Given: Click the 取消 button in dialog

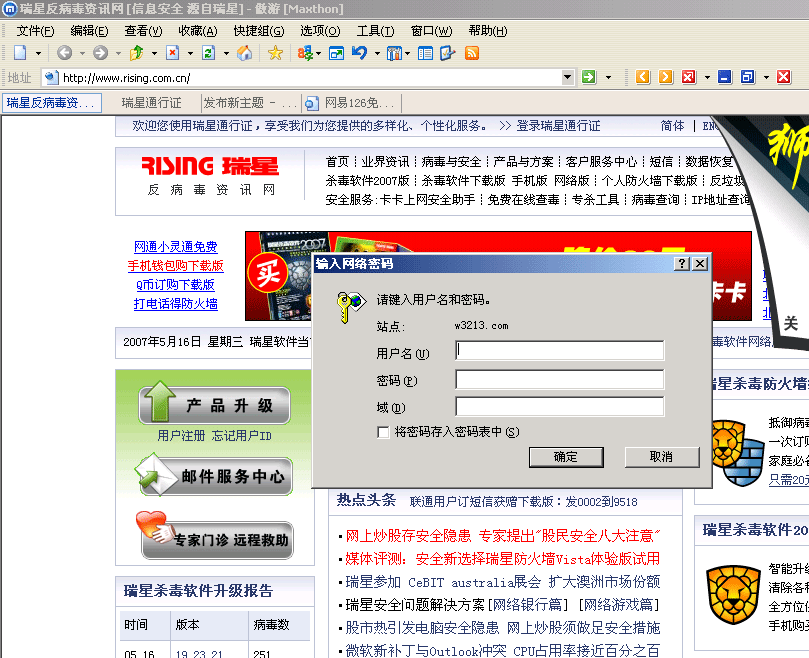Looking at the screenshot, I should 662,457.
